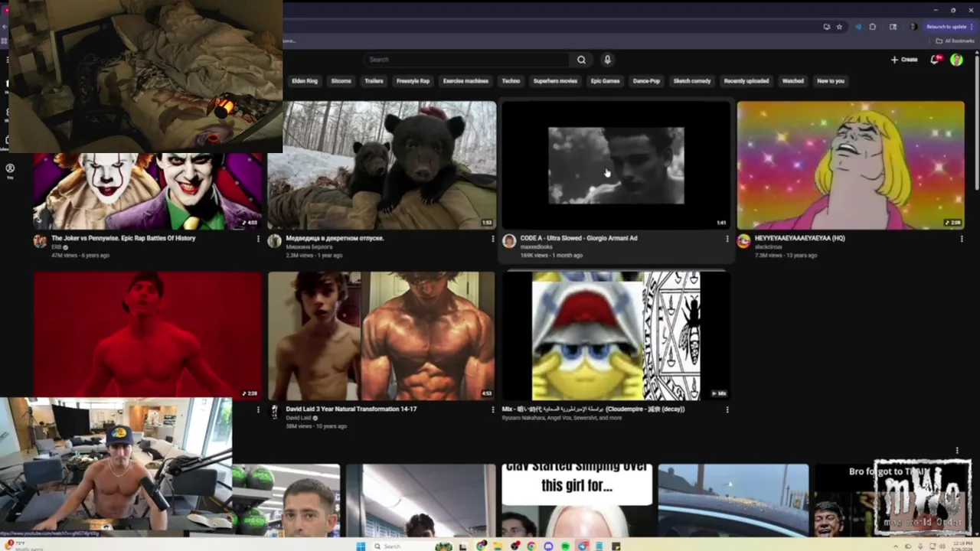Open Spotify from the taskbar
Viewport: 980px width, 551px height.
pos(565,546)
